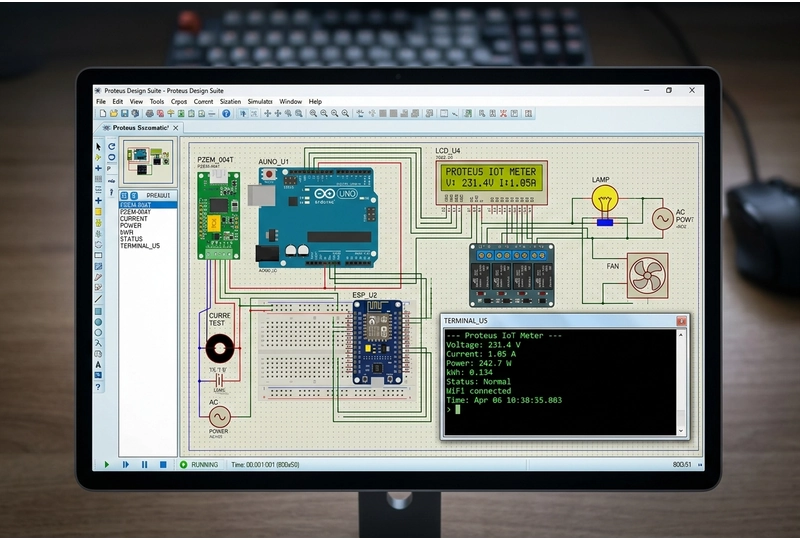The width and height of the screenshot is (800, 540).
Task: Select the diagonal Line drawing tool
Action: [98, 299]
